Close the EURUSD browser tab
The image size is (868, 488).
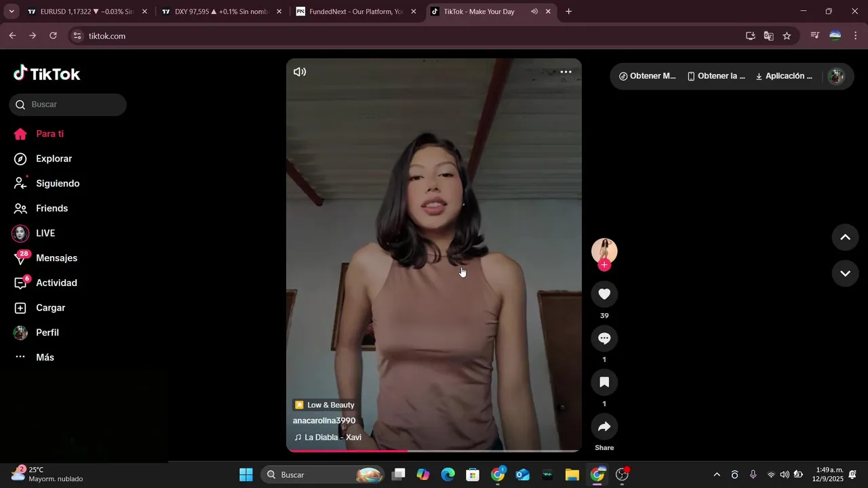pos(144,12)
